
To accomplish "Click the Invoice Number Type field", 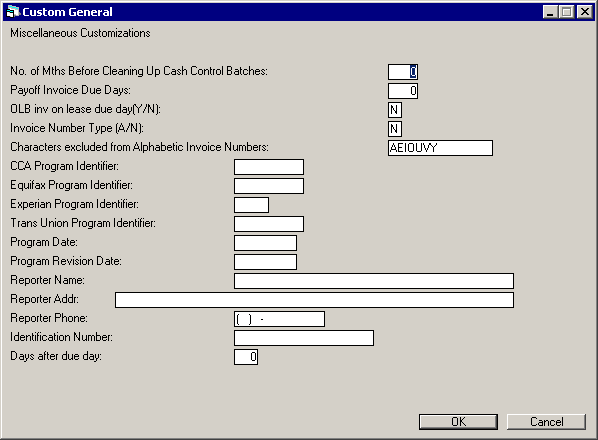I will [x=395, y=129].
